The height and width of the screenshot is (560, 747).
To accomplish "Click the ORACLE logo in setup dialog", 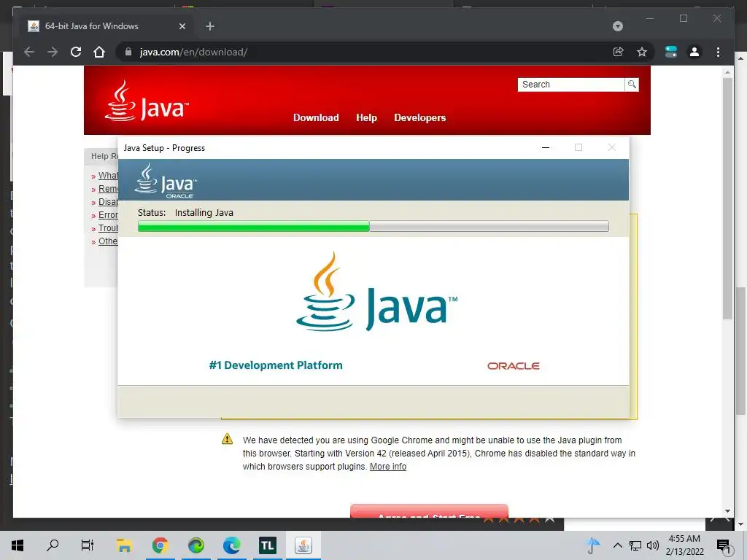I will [x=513, y=366].
